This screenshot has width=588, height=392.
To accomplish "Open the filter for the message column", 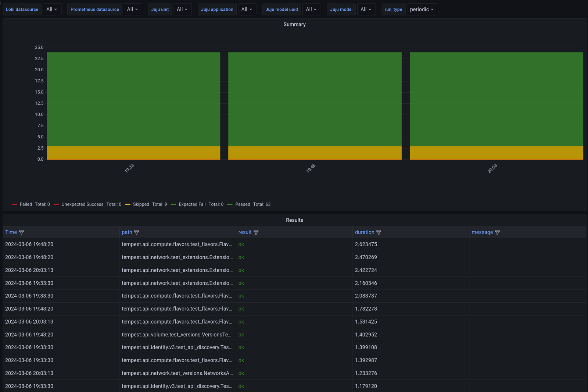I will pos(497,232).
